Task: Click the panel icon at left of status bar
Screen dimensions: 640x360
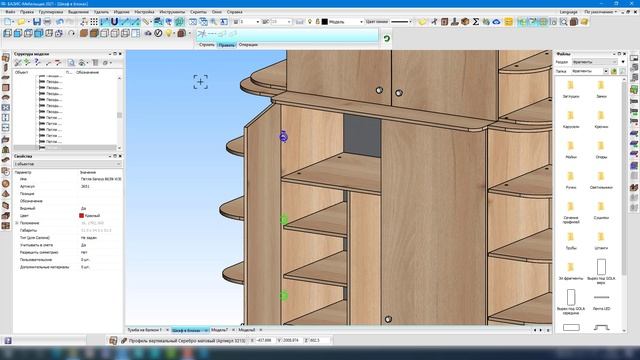Action: click(8, 340)
